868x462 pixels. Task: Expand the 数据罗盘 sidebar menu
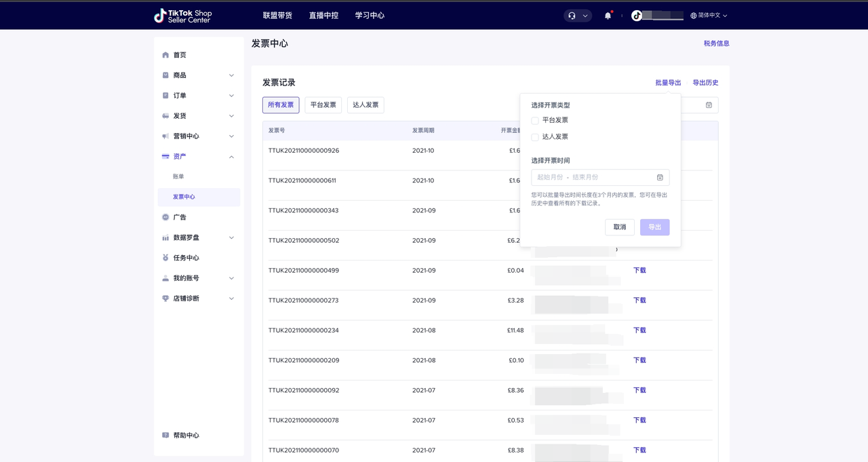[x=231, y=237]
